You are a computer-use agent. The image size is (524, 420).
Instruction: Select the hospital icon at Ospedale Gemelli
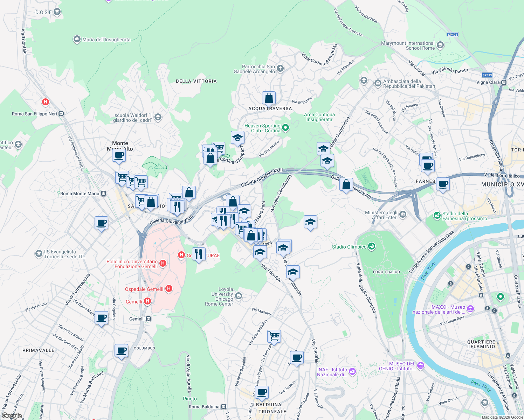(169, 288)
